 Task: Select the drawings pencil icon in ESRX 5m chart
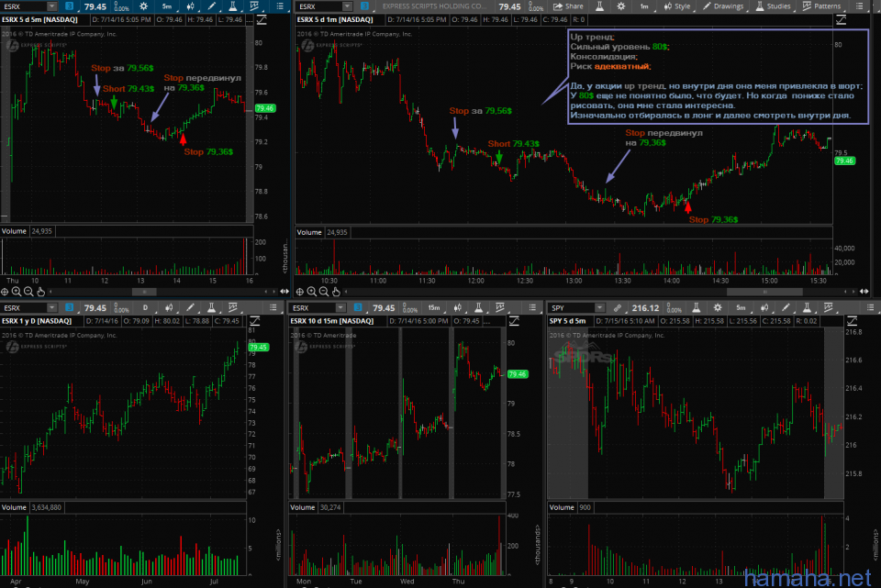pos(212,6)
